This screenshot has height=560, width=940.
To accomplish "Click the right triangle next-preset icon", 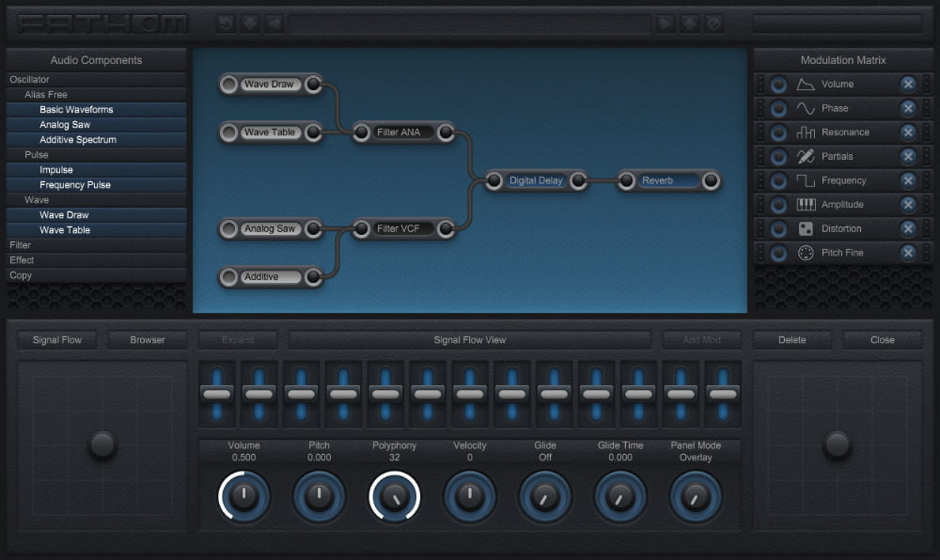I will point(666,23).
